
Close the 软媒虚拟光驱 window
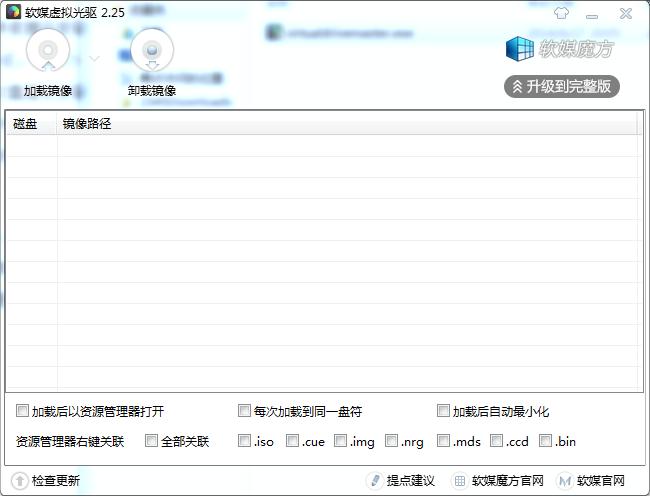point(626,14)
